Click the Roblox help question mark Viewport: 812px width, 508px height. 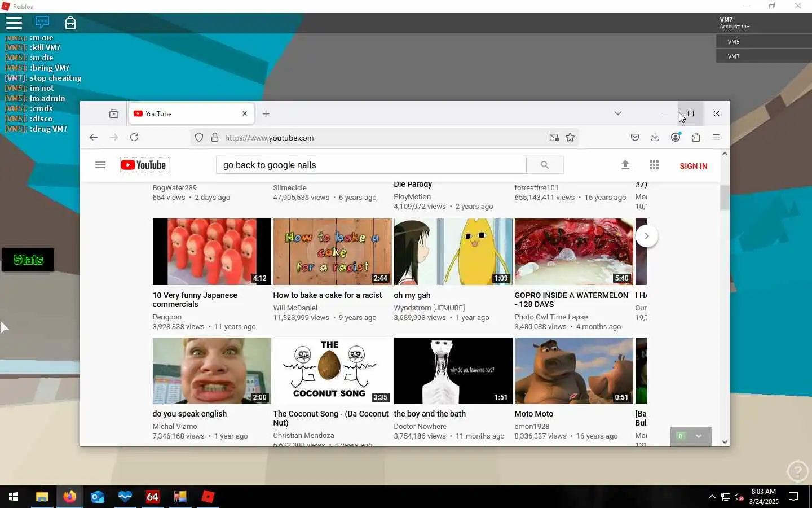797,471
